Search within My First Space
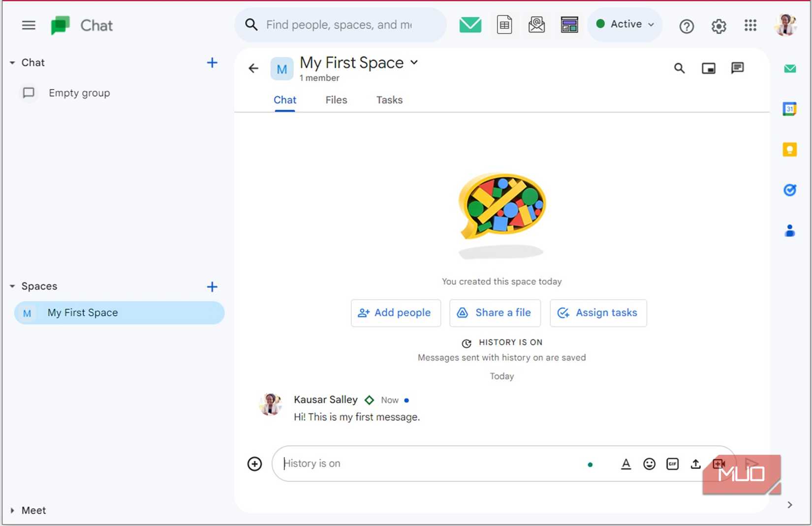This screenshot has height=526, width=812. tap(679, 68)
